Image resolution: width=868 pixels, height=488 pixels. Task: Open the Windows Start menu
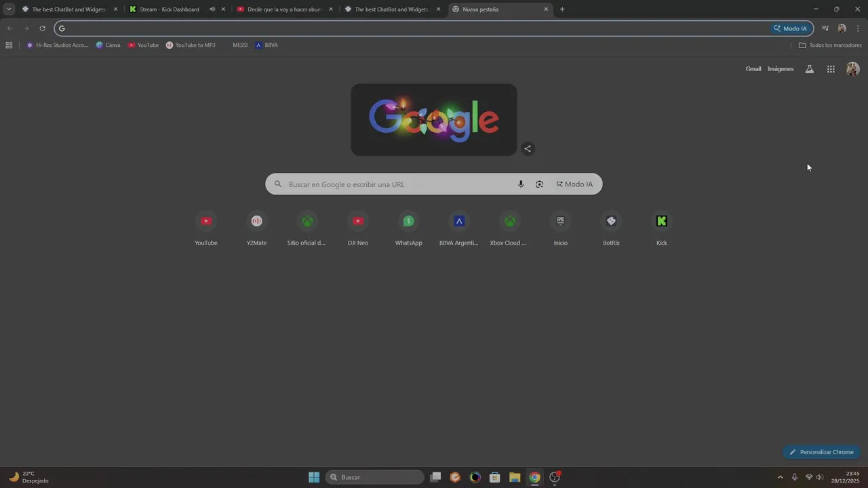314,477
